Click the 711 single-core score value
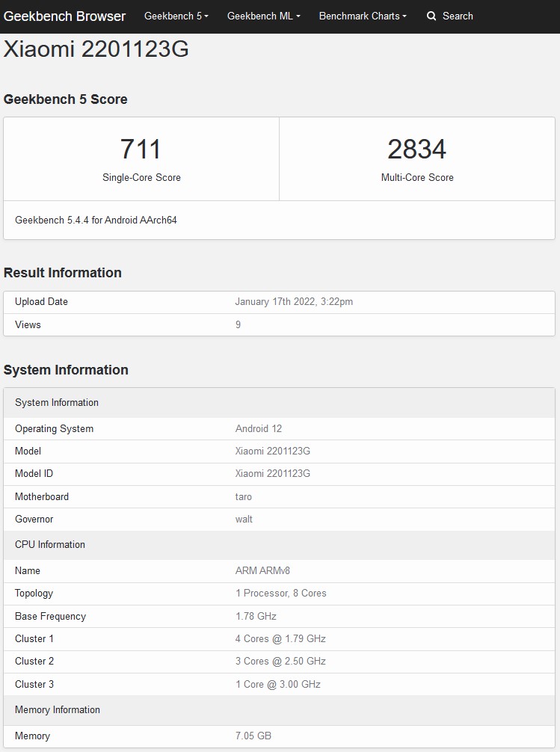 click(x=141, y=149)
